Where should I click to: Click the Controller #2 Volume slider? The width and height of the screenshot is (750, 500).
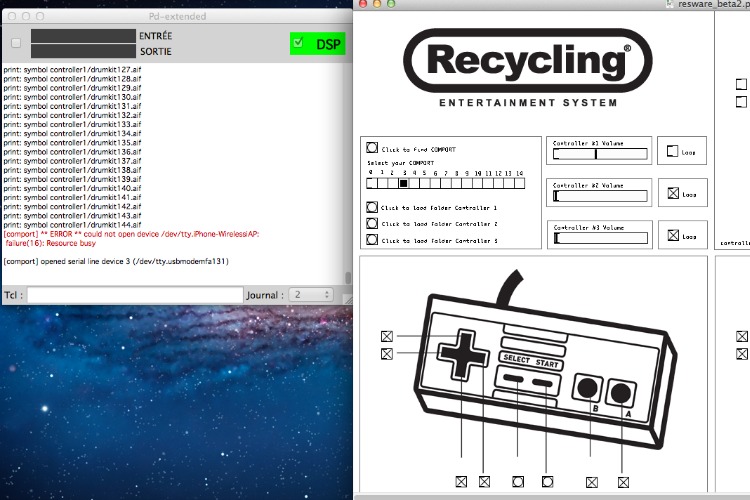[x=600, y=196]
